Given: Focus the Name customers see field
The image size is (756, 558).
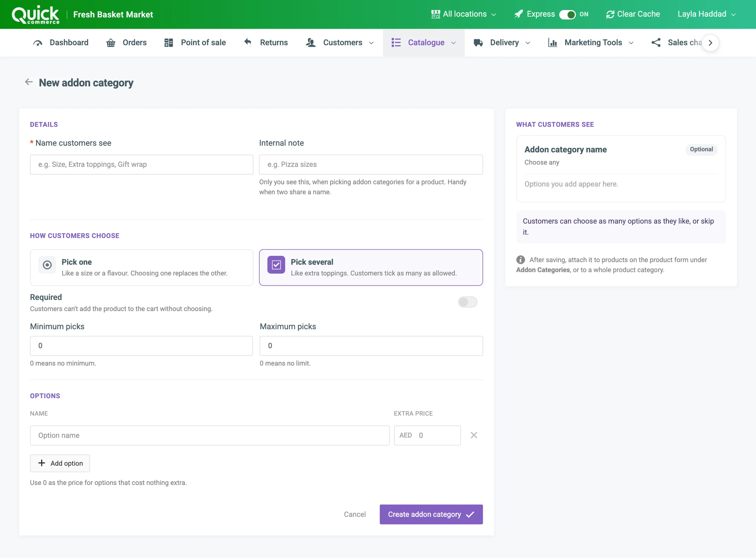Looking at the screenshot, I should pyautogui.click(x=142, y=165).
